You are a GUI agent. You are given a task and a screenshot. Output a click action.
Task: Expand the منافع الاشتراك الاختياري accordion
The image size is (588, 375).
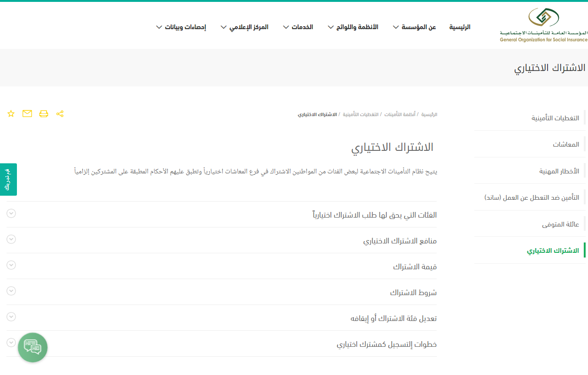tap(400, 241)
